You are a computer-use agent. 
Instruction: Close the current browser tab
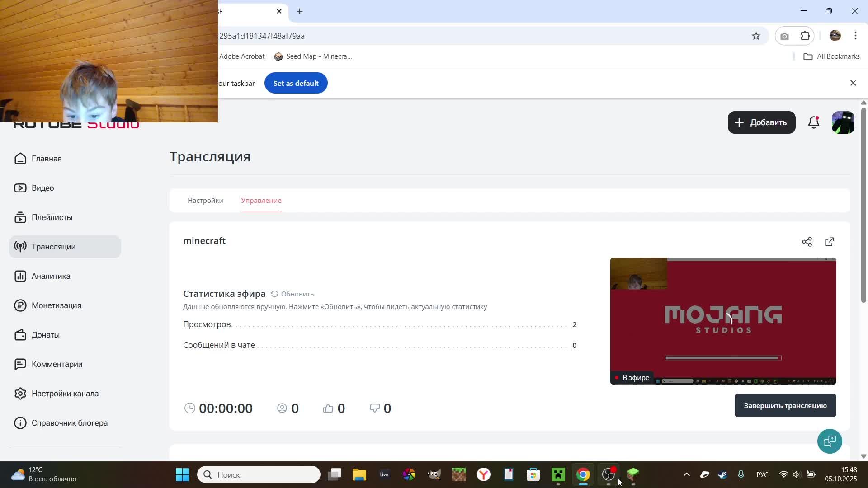[279, 11]
